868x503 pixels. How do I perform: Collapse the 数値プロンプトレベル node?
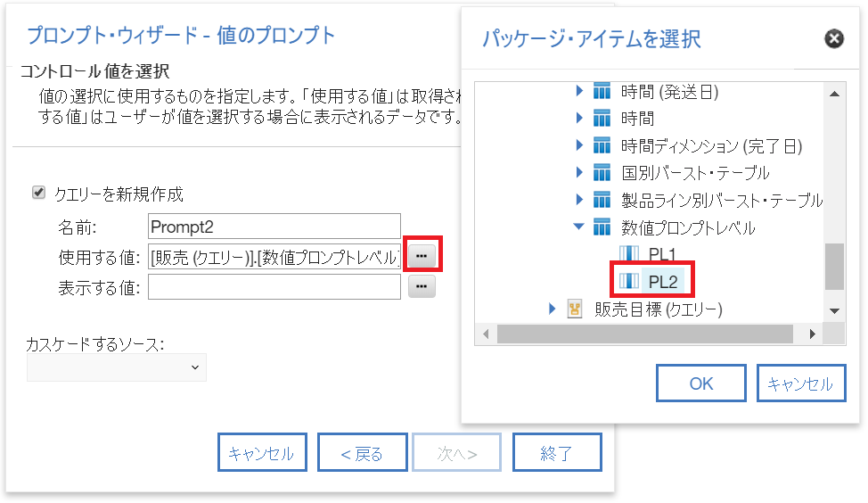coord(579,226)
